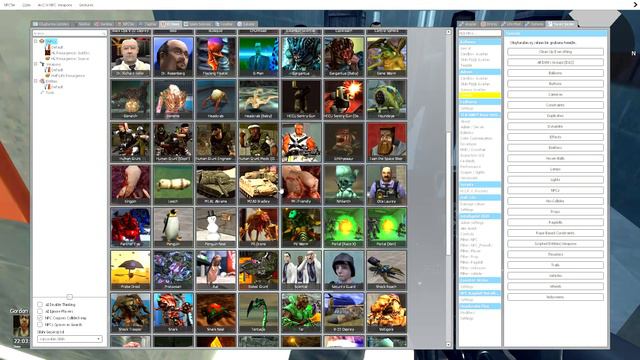This screenshot has height=360, width=640.
Task: Select the M2A3 Bradley icon
Action: click(258, 184)
